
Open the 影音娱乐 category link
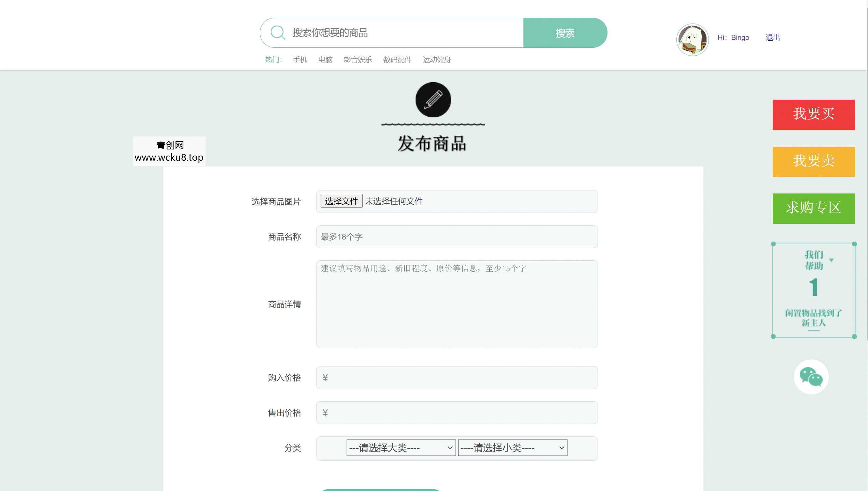point(358,59)
